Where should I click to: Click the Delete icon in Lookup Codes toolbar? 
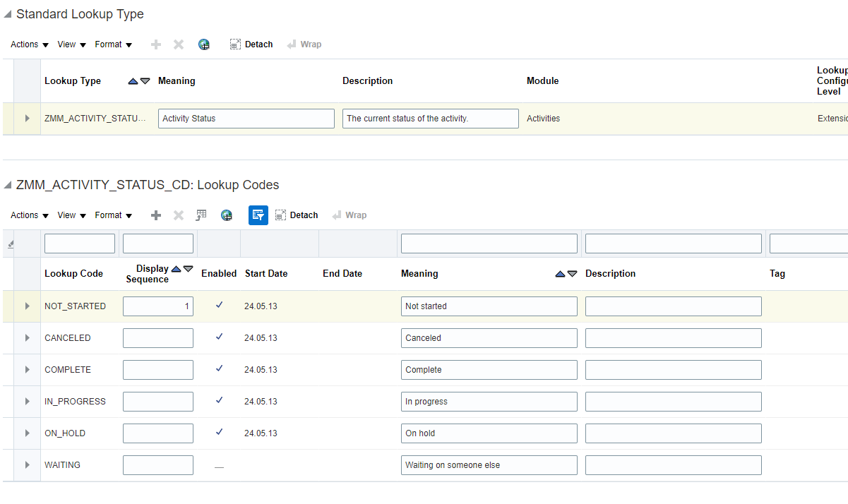coord(178,215)
